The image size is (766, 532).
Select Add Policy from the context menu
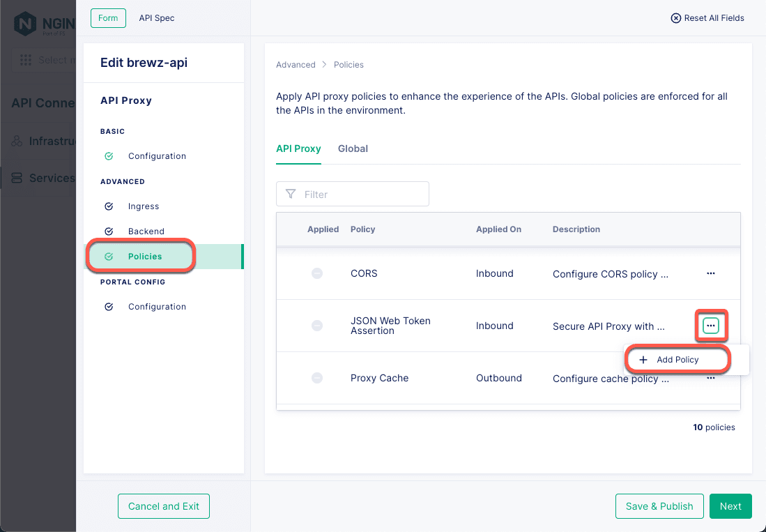coord(677,359)
